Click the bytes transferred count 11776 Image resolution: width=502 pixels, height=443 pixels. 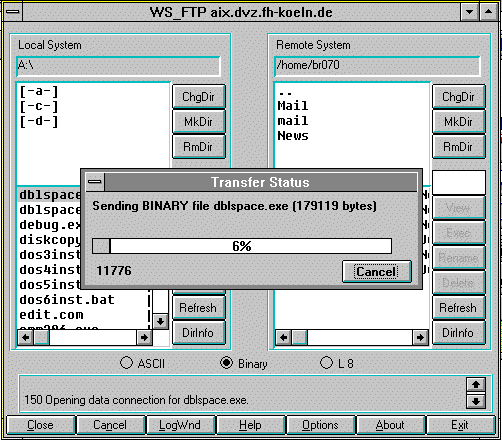114,271
